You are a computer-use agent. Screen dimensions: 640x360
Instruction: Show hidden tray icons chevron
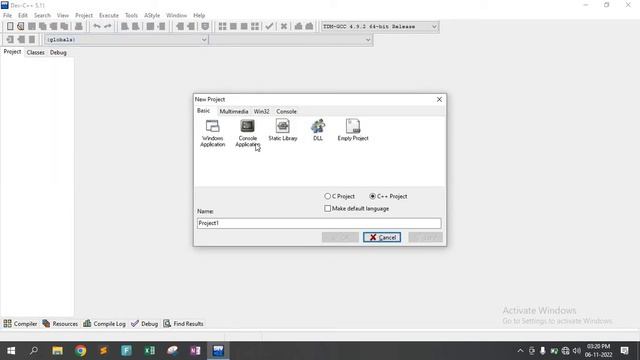pos(520,351)
